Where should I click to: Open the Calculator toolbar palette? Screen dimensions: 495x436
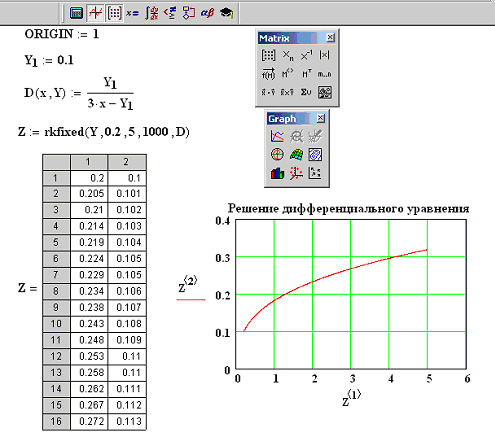point(76,13)
